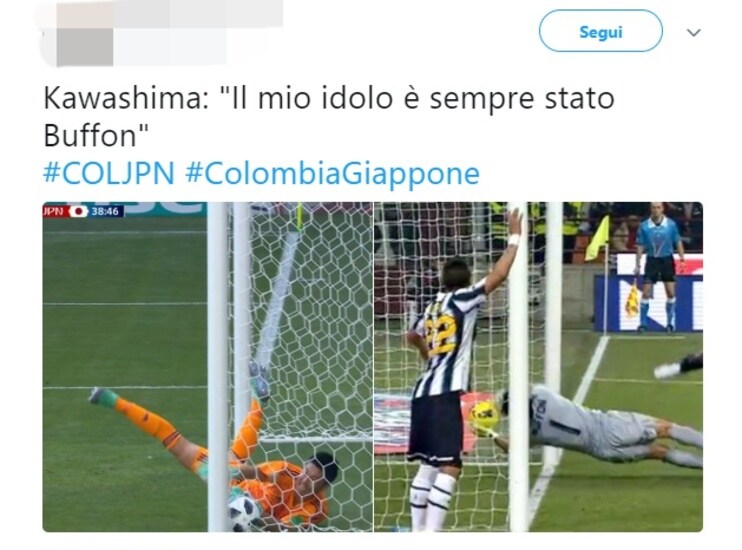Select the tweet text mentioning Kawashima

click(328, 117)
